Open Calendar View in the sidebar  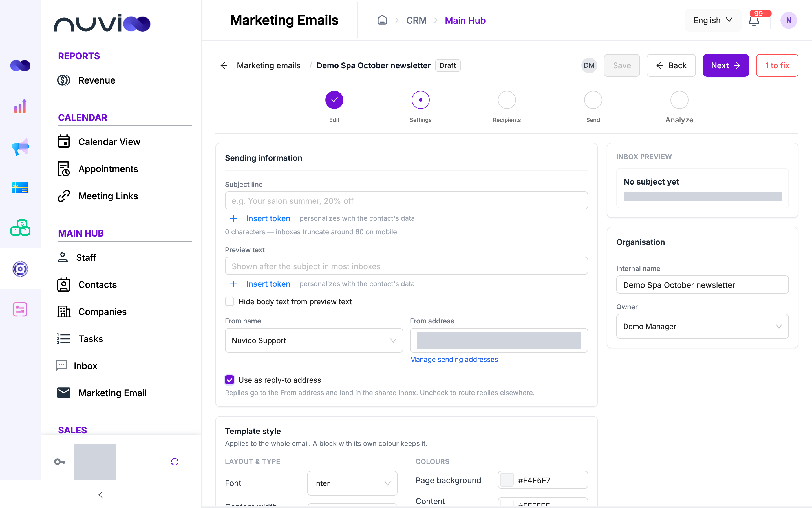[x=109, y=141]
